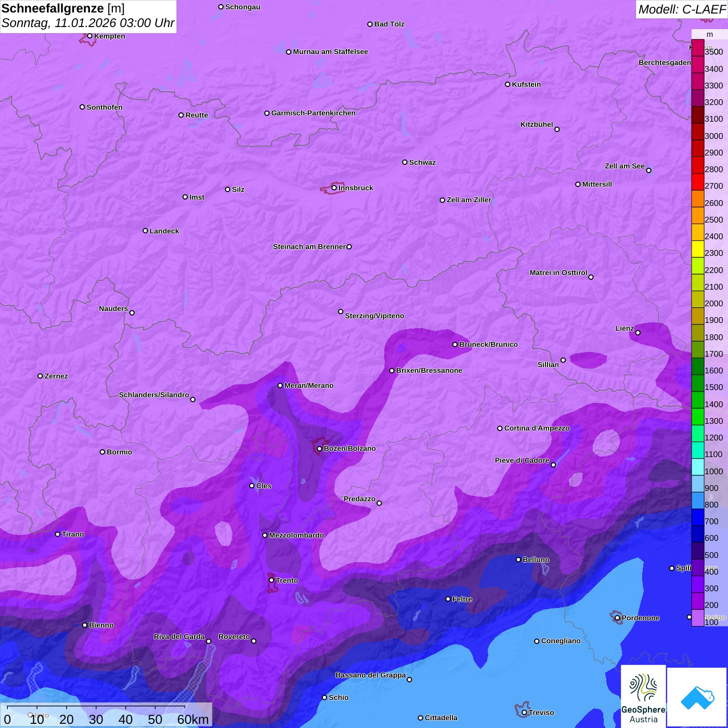Click the 'Riva del Garda' label

tap(179, 636)
